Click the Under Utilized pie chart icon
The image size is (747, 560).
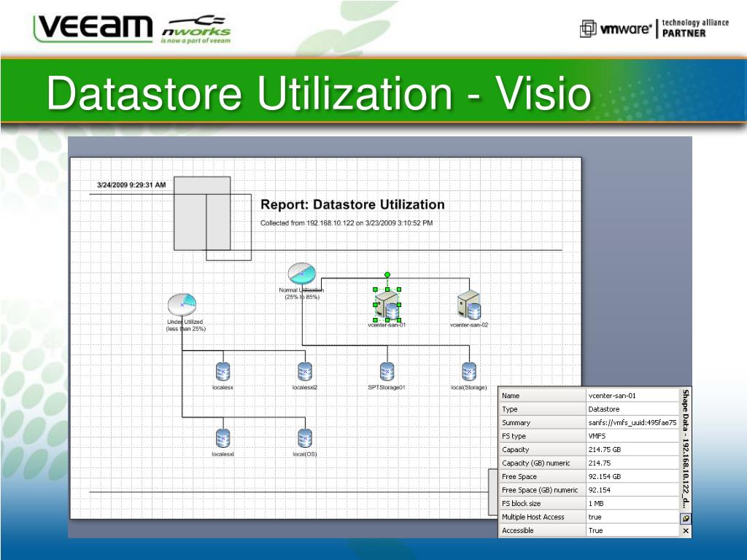tap(182, 305)
